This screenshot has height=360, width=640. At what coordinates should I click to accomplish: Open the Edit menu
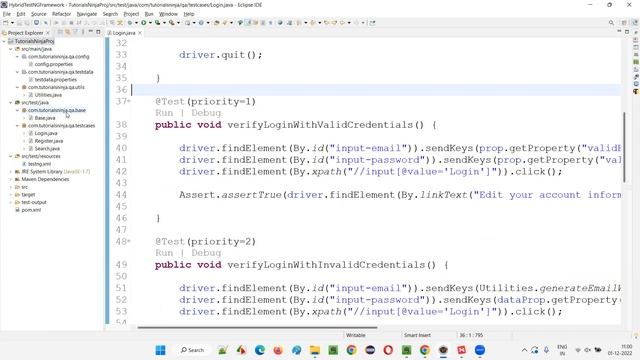coord(21,14)
